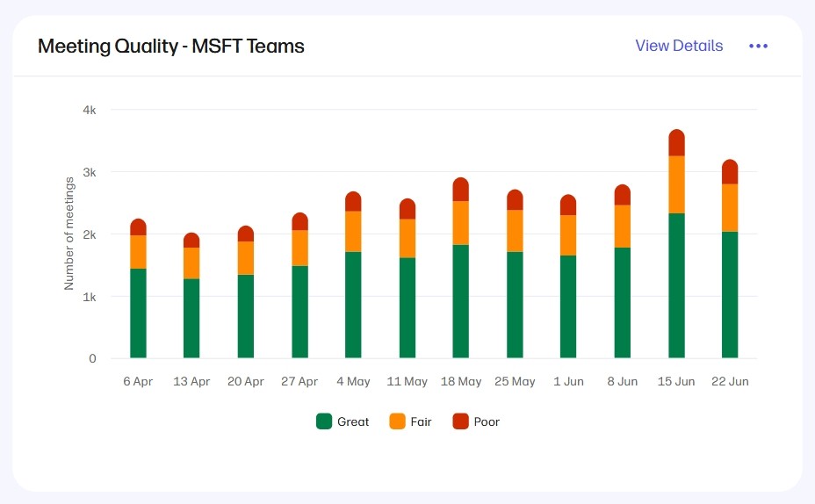Image resolution: width=815 pixels, height=504 pixels.
Task: Toggle the Fair series in legend
Action: pyautogui.click(x=410, y=421)
